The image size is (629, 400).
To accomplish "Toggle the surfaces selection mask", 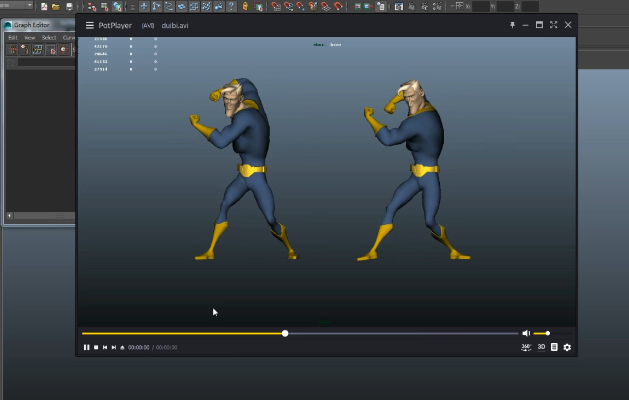I will point(181,6).
